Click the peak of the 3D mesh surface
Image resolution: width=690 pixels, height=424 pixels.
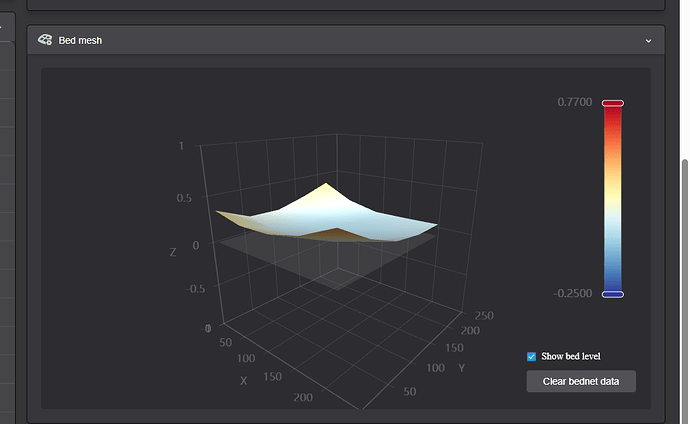pos(325,185)
